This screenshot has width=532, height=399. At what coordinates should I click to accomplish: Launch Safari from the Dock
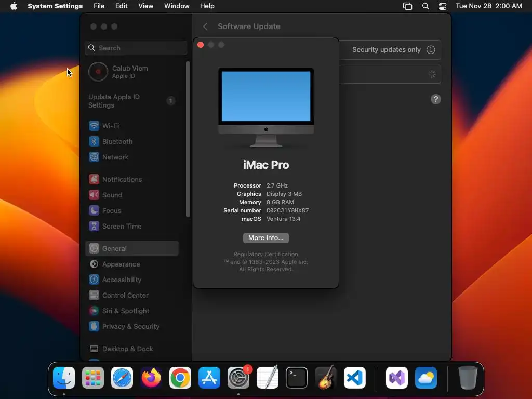tap(122, 378)
